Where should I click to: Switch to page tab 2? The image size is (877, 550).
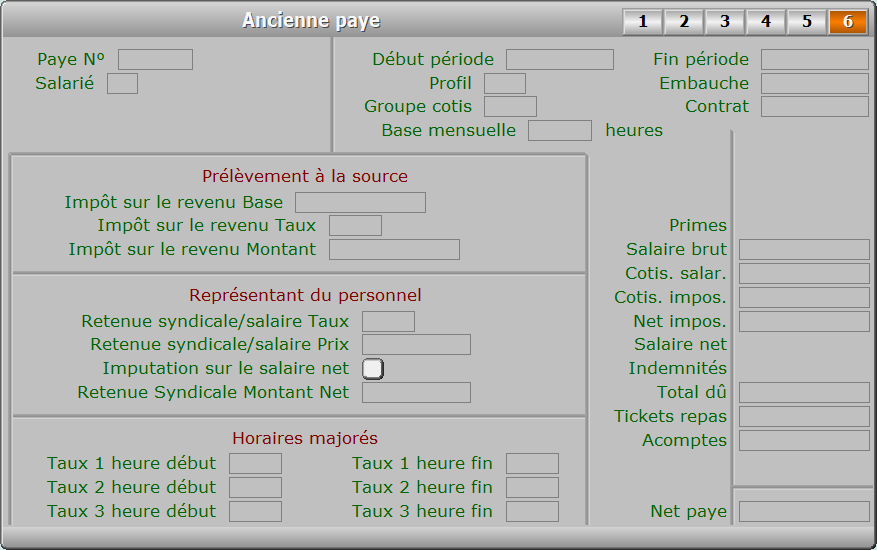[683, 21]
